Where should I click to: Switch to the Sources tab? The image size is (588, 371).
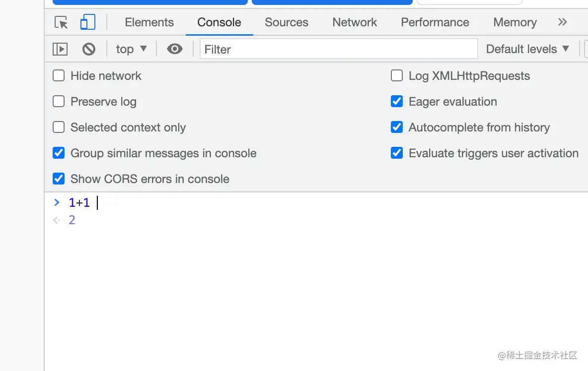[x=286, y=22]
